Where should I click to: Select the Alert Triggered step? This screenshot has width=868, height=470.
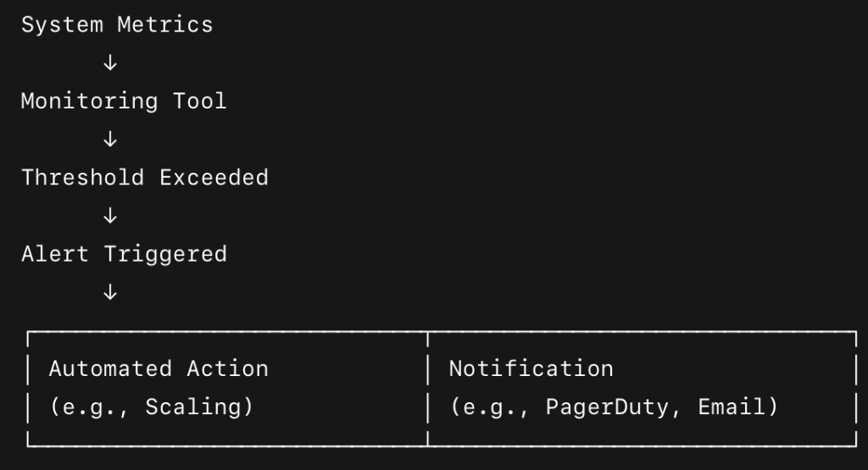pyautogui.click(x=124, y=254)
